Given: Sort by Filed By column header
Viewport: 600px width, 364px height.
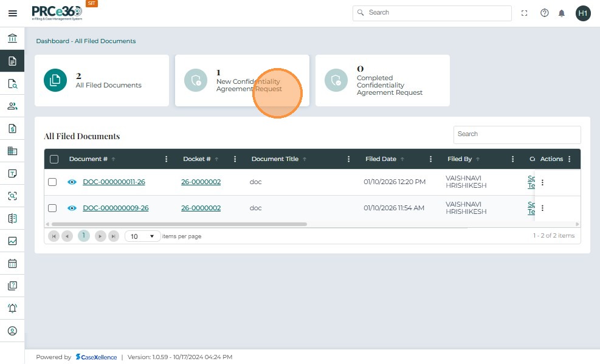Looking at the screenshot, I should 460,159.
